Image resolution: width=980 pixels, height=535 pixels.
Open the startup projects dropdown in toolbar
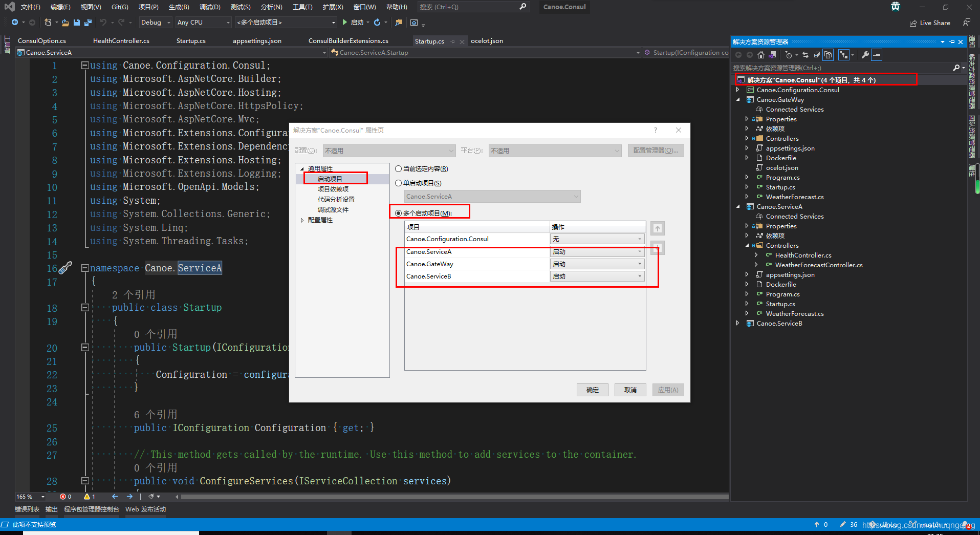[286, 23]
